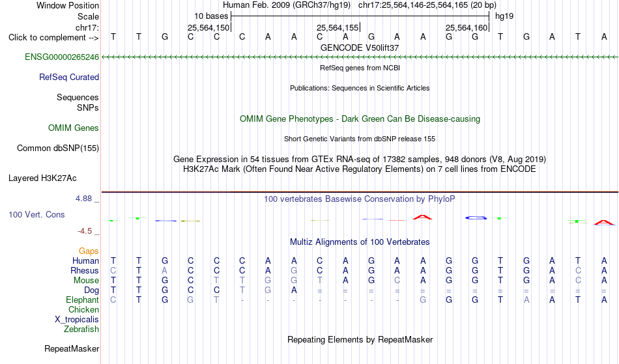Select the RefSeq Curated track label

[68, 77]
